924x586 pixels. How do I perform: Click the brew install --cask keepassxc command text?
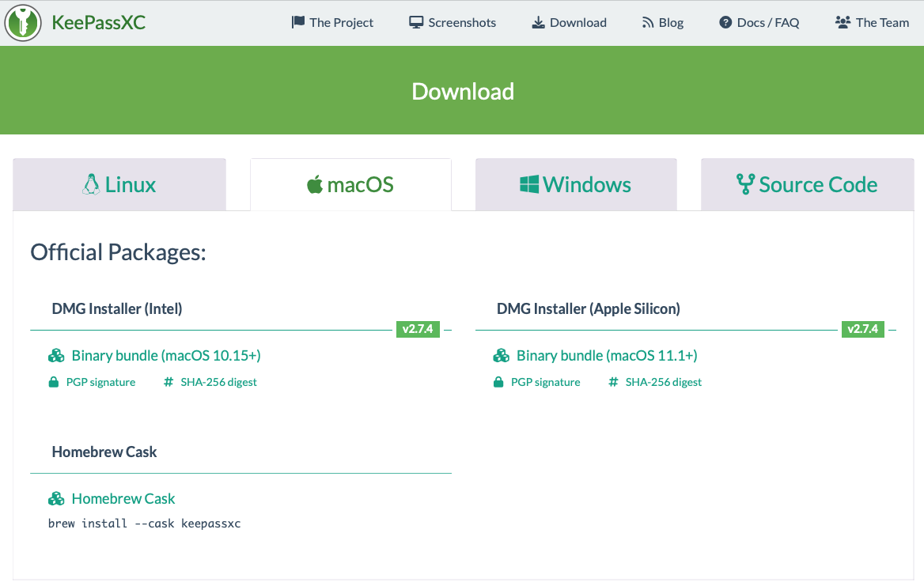click(144, 524)
